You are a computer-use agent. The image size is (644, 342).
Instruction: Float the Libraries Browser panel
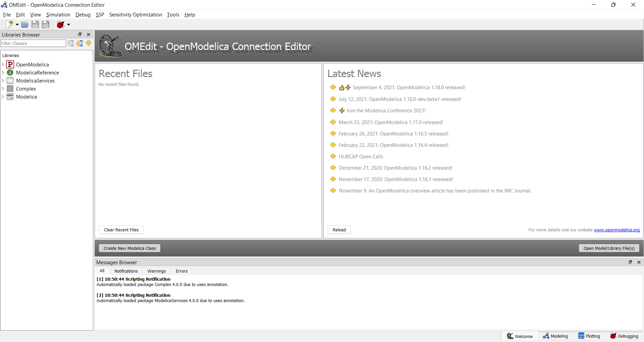(x=80, y=35)
